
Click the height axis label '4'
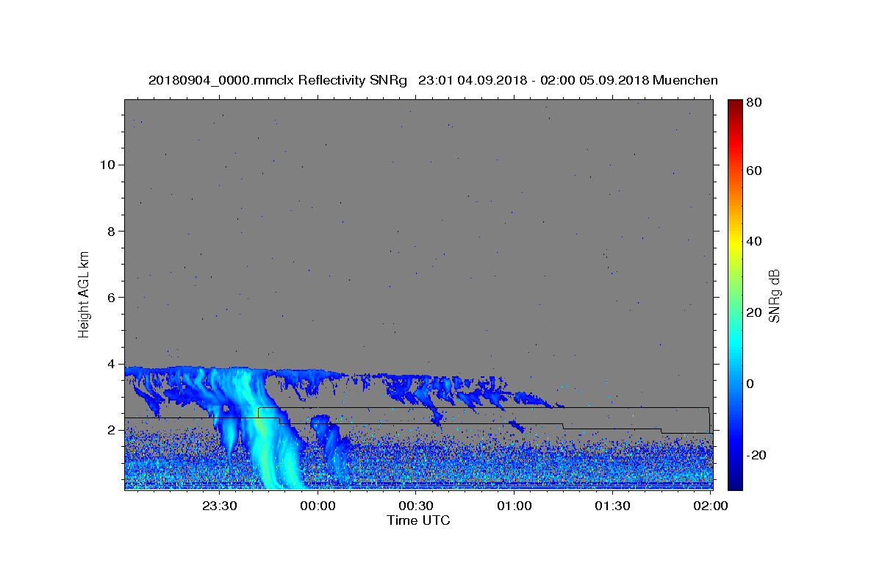pyautogui.click(x=110, y=364)
